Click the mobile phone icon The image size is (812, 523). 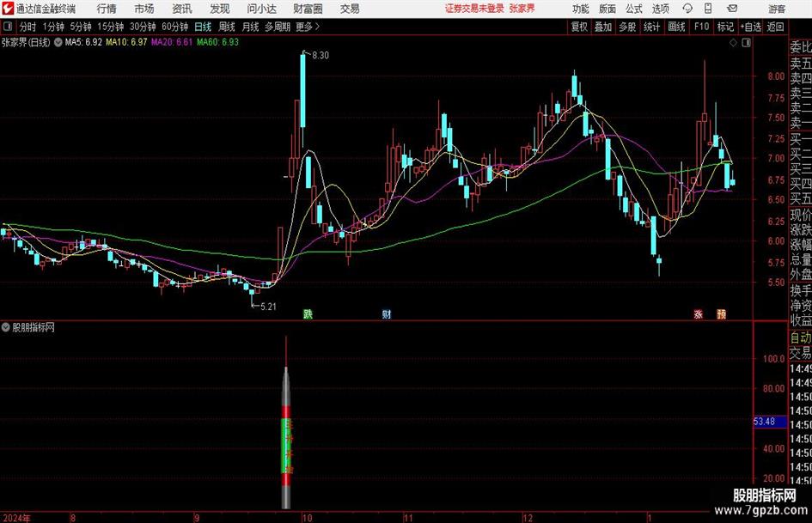pos(708,9)
